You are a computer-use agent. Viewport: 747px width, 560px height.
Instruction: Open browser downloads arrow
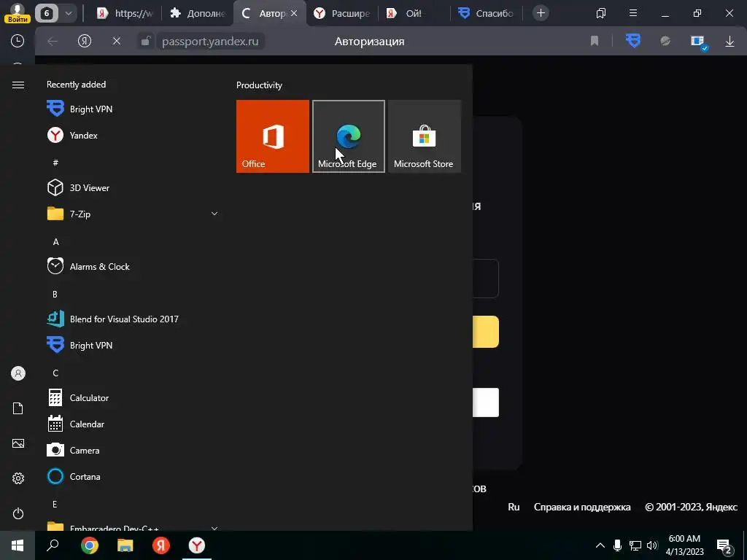coord(729,42)
